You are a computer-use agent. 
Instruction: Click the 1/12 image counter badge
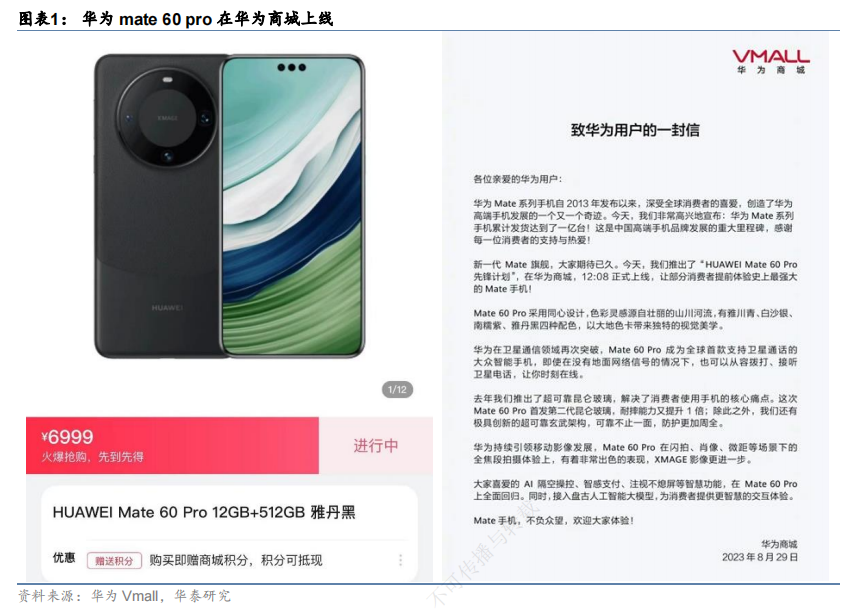click(x=397, y=389)
